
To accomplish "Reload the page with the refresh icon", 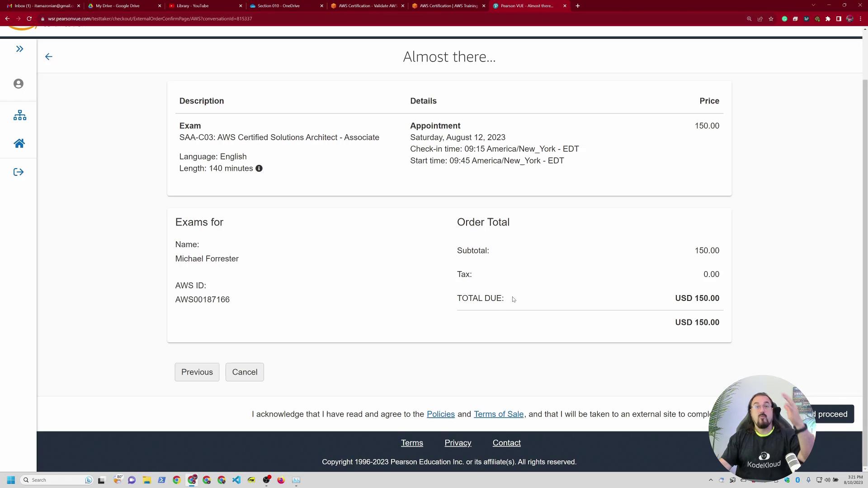I will [x=29, y=19].
